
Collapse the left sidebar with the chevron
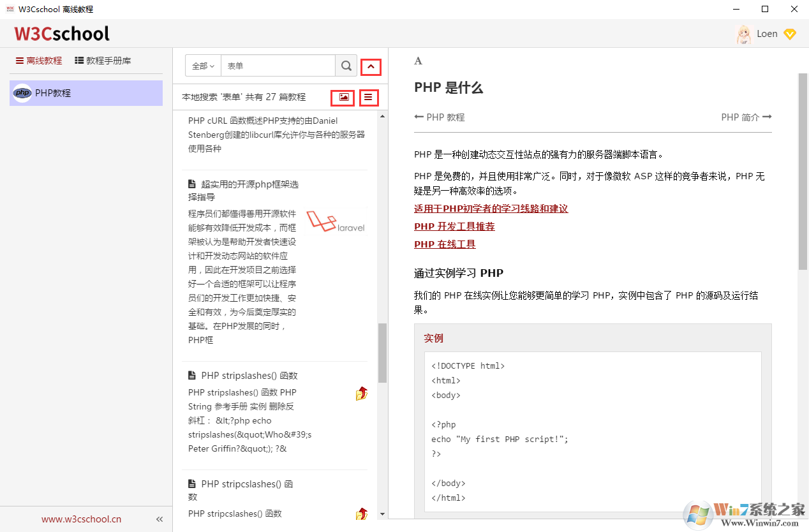tap(159, 519)
